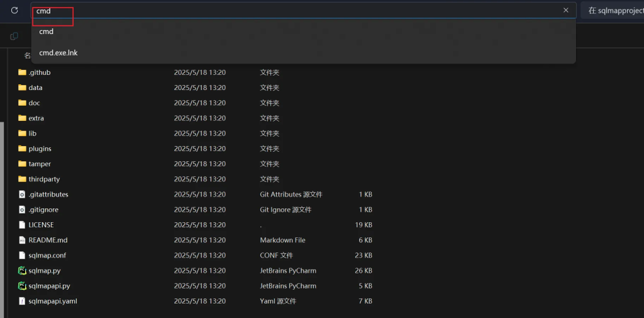Select the .gitattributes file name

(x=48, y=194)
